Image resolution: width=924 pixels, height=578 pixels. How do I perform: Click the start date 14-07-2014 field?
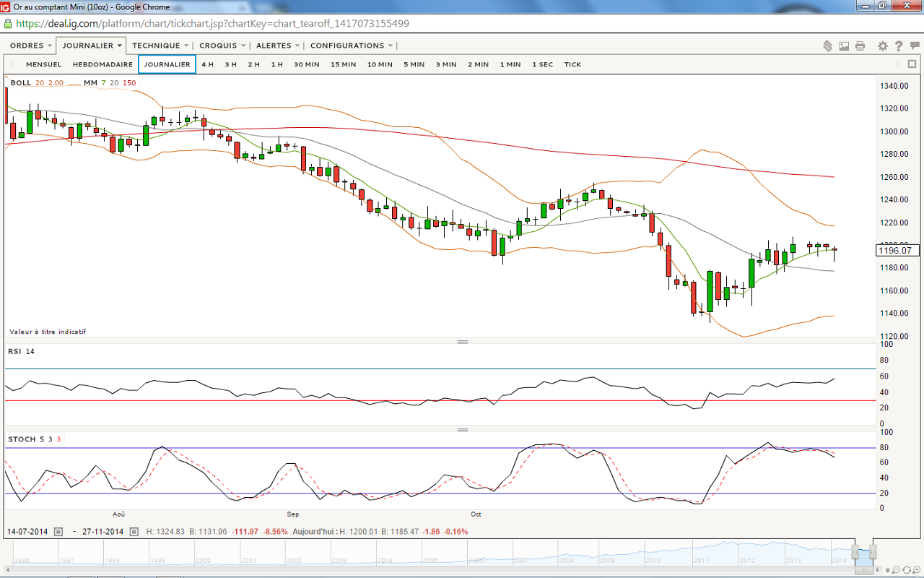(x=27, y=532)
